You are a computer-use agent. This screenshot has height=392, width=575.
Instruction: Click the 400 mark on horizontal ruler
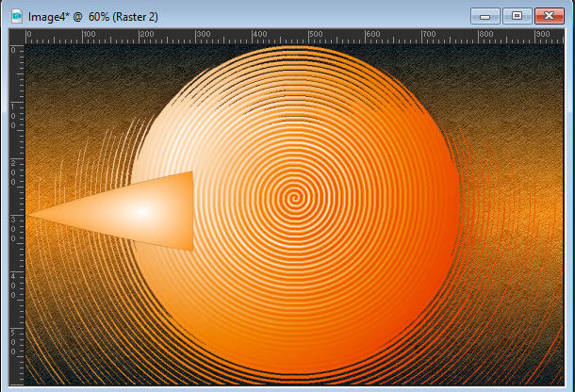(258, 36)
